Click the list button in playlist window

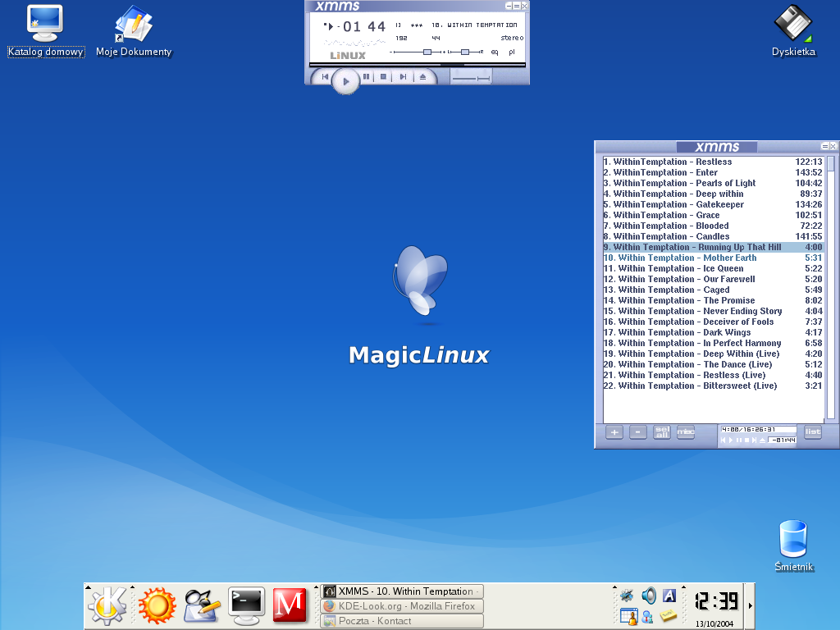pyautogui.click(x=813, y=431)
